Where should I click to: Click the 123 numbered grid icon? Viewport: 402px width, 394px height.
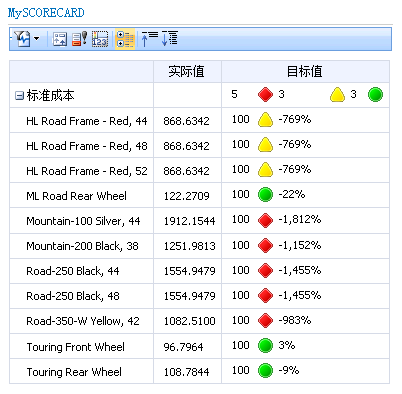coord(100,39)
